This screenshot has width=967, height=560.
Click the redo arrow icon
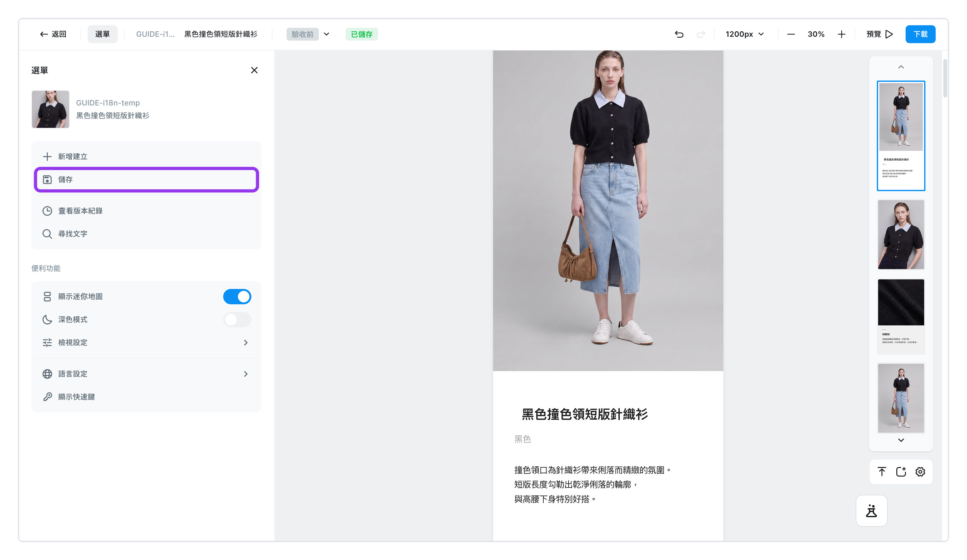(x=701, y=34)
